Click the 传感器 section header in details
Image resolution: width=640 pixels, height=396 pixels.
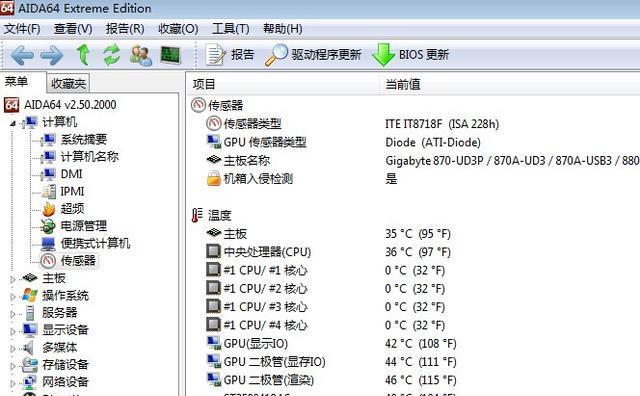(217, 105)
